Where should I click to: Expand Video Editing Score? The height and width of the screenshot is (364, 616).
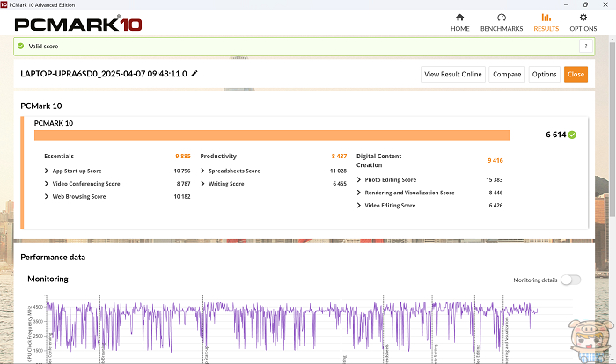point(359,206)
